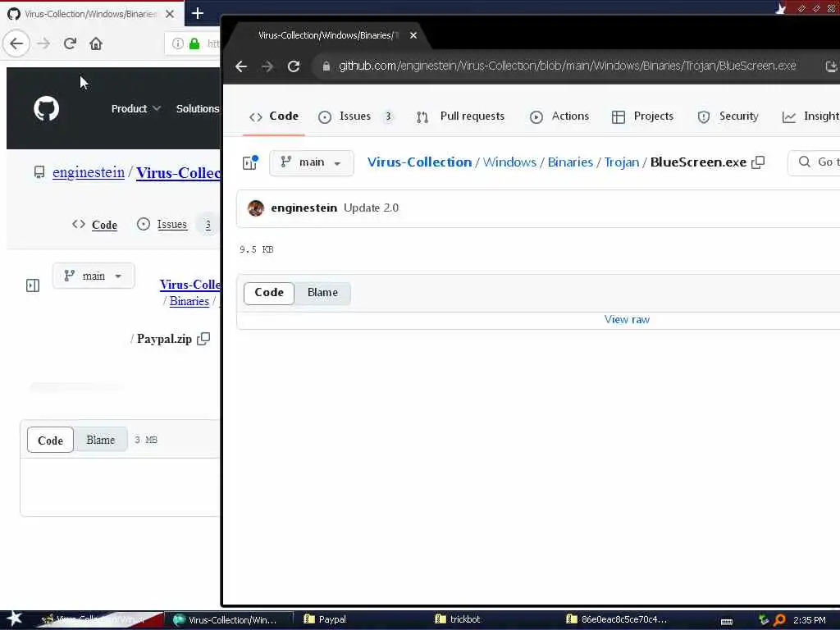
Task: Click GitHub octocat logo in background window
Action: [47, 109]
